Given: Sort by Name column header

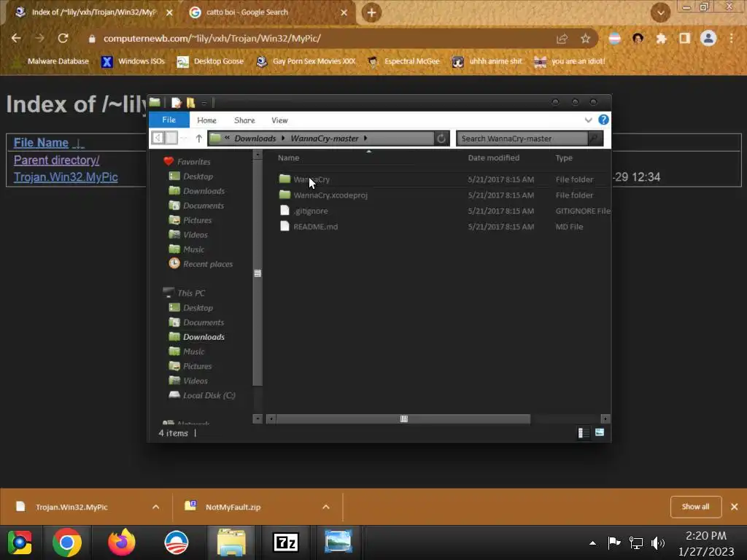Looking at the screenshot, I should pyautogui.click(x=289, y=157).
